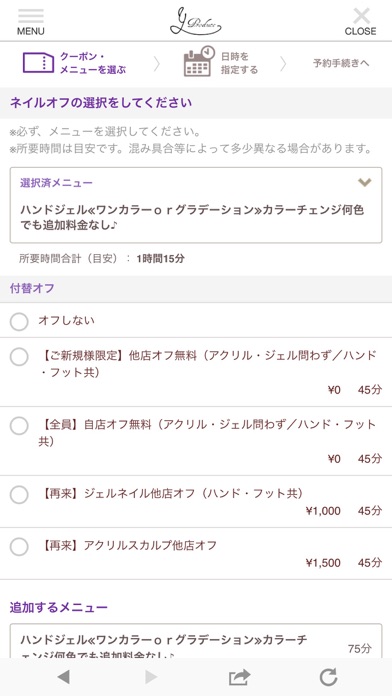
Task: Click the 選択済メニュー heading
Action: [56, 183]
